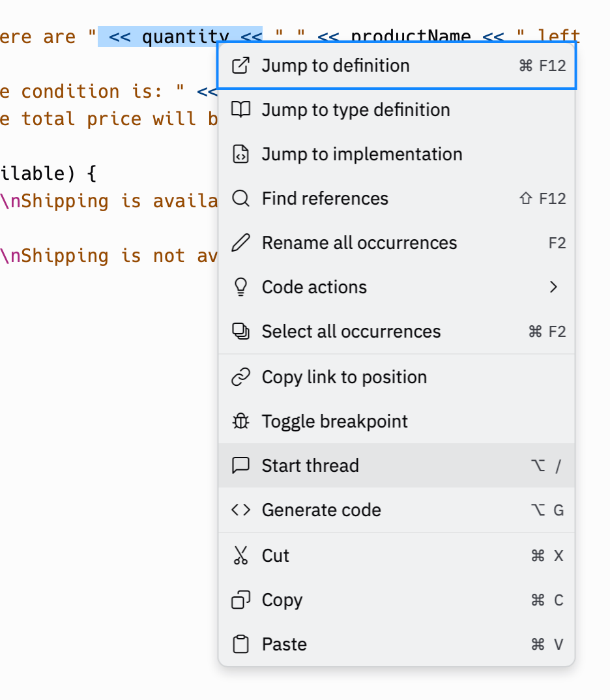Expand the Code actions submenu chevron

pos(553,287)
